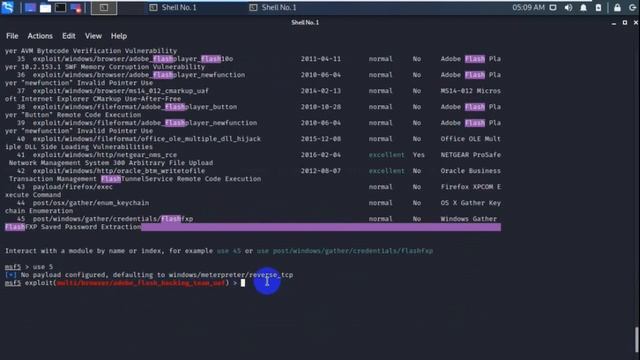Click 'MS14-012 Micros' description text
The width and height of the screenshot is (640, 360).
tap(471, 91)
